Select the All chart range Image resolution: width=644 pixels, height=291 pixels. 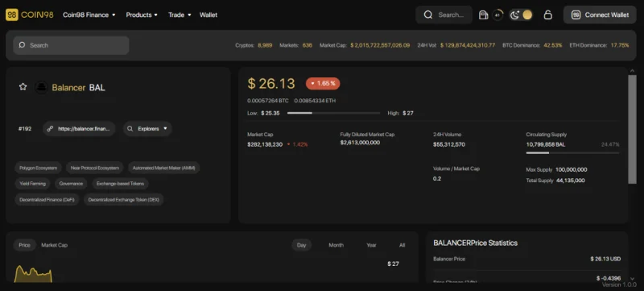[x=402, y=245]
